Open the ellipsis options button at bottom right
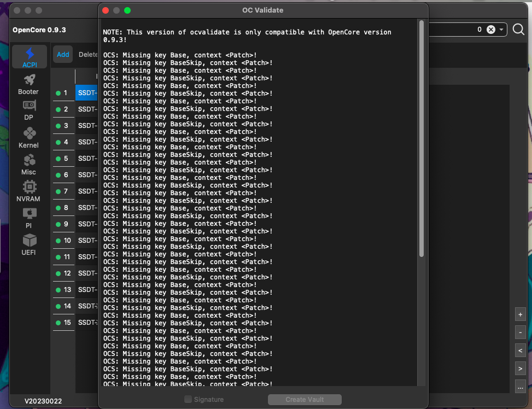 pyautogui.click(x=520, y=387)
